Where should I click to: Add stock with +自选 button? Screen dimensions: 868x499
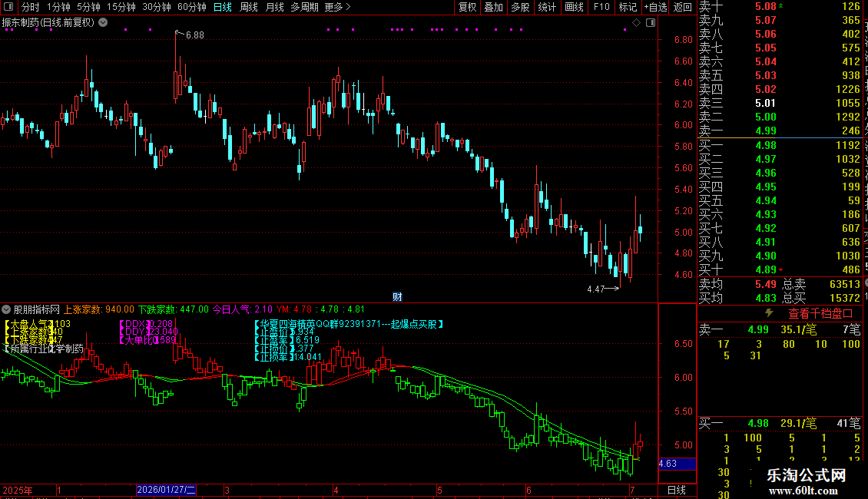pos(655,7)
